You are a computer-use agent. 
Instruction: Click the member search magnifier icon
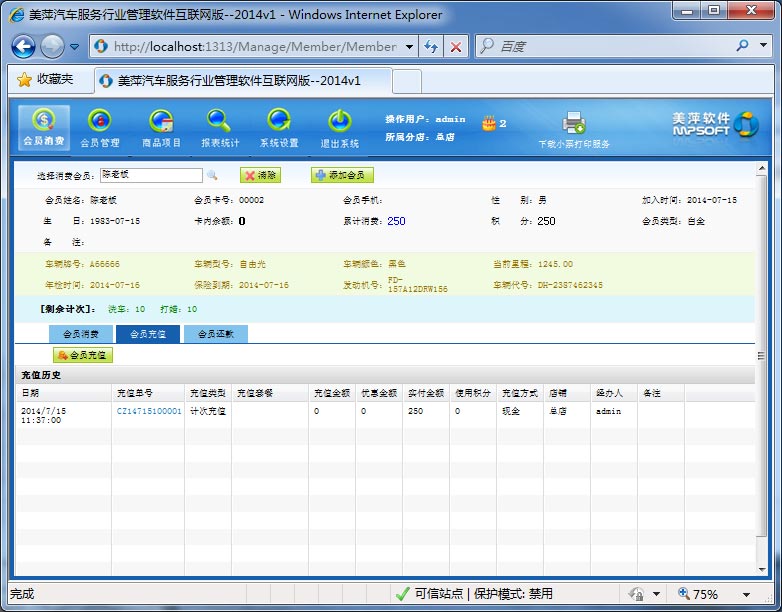pyautogui.click(x=212, y=175)
